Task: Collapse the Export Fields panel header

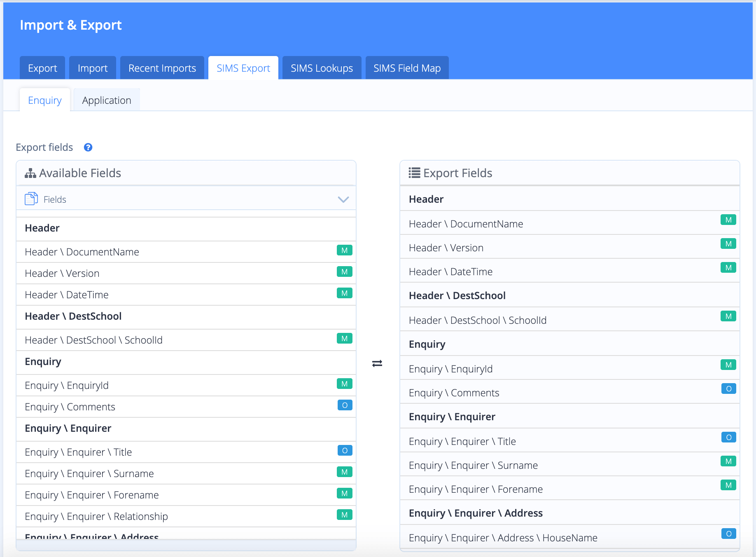Action: click(x=569, y=173)
